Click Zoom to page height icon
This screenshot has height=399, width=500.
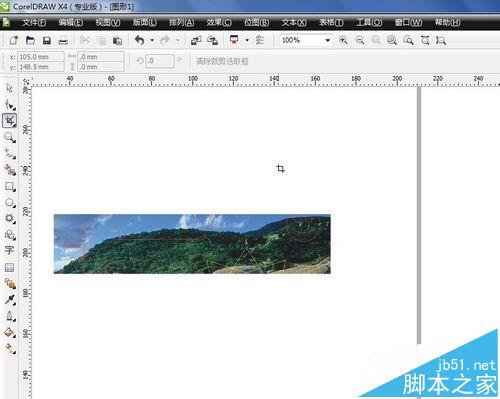[x=441, y=40]
